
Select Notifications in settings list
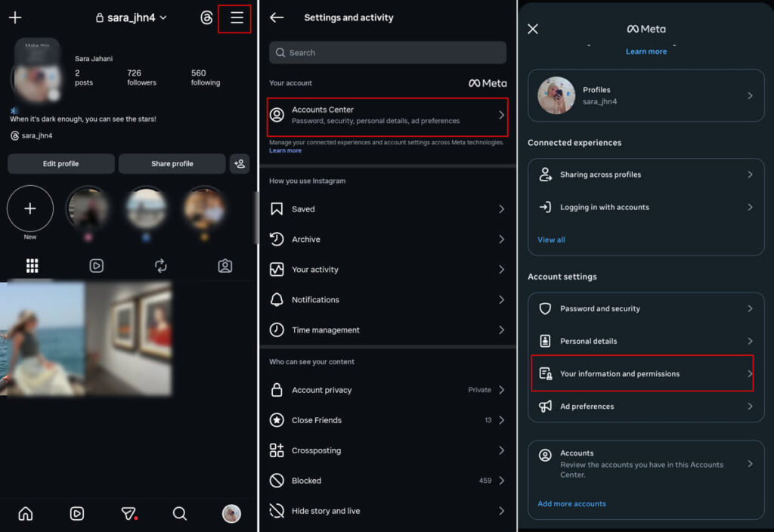click(x=387, y=300)
